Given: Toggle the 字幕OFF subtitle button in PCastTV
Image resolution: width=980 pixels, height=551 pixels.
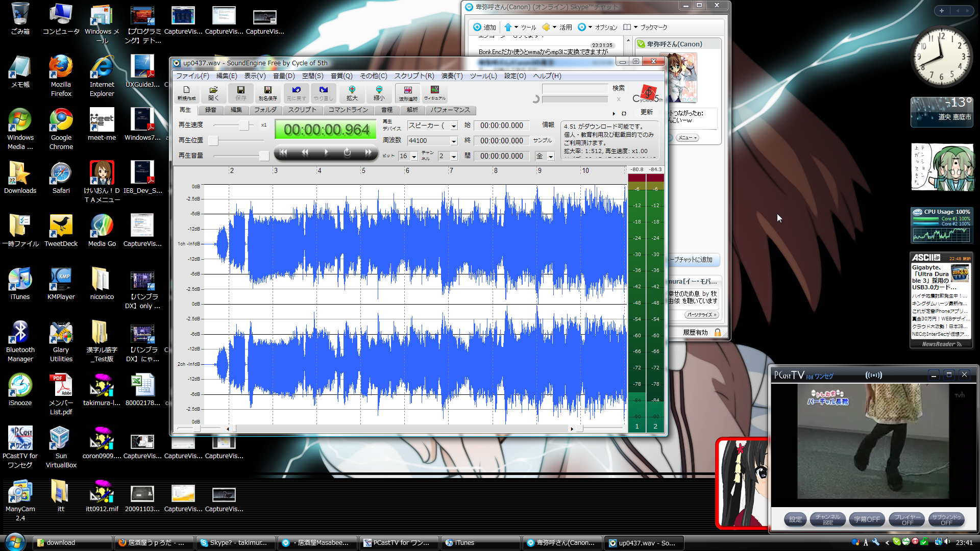Looking at the screenshot, I should click(x=867, y=519).
